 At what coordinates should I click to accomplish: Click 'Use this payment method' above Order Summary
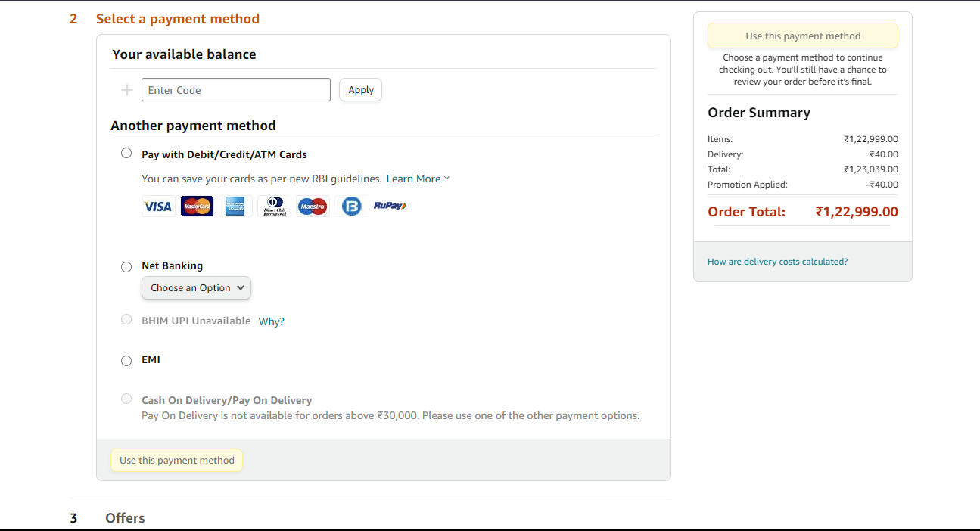tap(803, 36)
